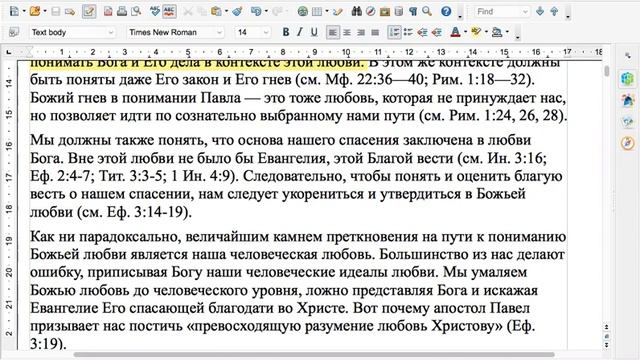Insert a hyperlink with the globe icon
This screenshot has width=640, height=360.
click(302, 11)
